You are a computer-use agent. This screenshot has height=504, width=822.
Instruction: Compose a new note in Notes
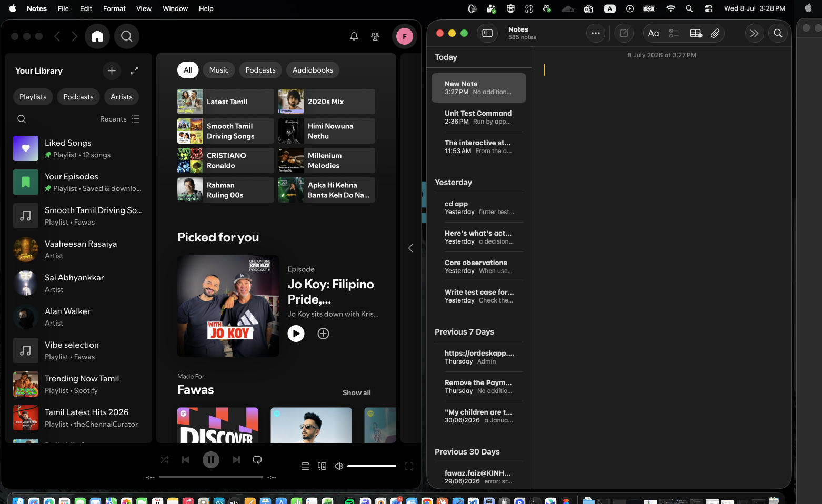[x=624, y=33]
